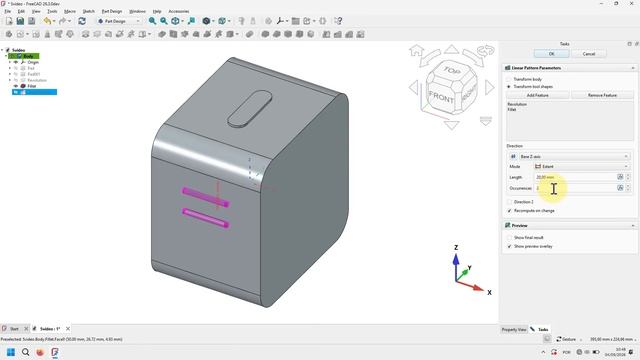
Task: Open the Part Design menu
Action: 111,11
